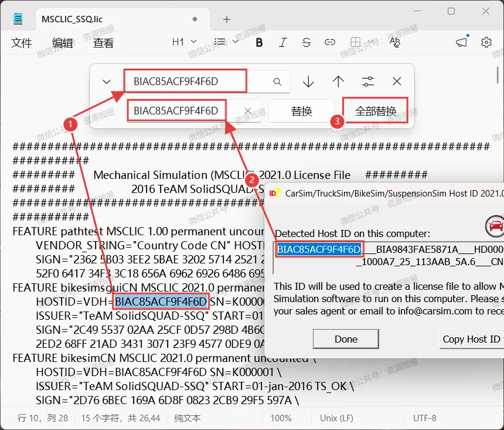Clear formatting icon
The image size is (504, 430).
pos(395,42)
